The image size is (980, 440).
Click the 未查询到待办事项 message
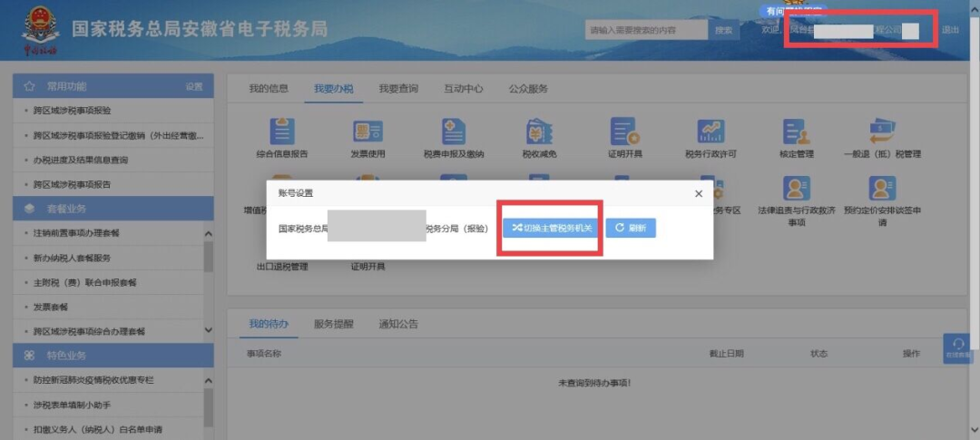click(594, 383)
